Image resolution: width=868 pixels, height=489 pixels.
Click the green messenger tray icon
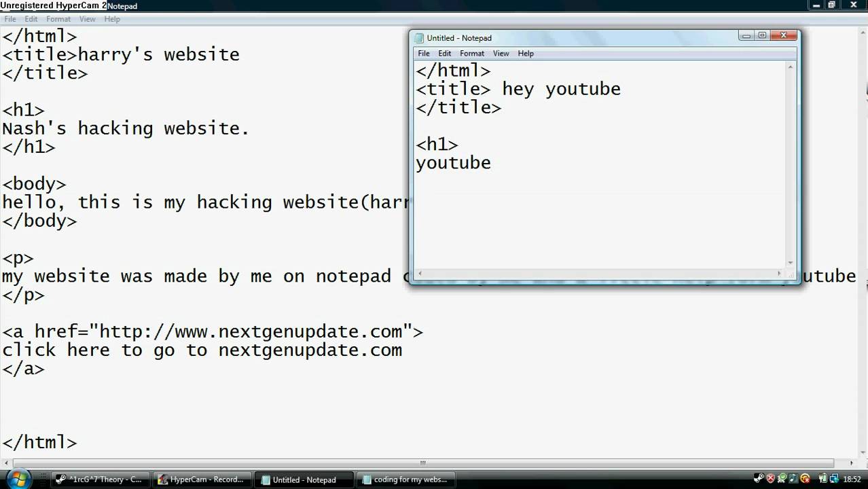[x=782, y=478]
